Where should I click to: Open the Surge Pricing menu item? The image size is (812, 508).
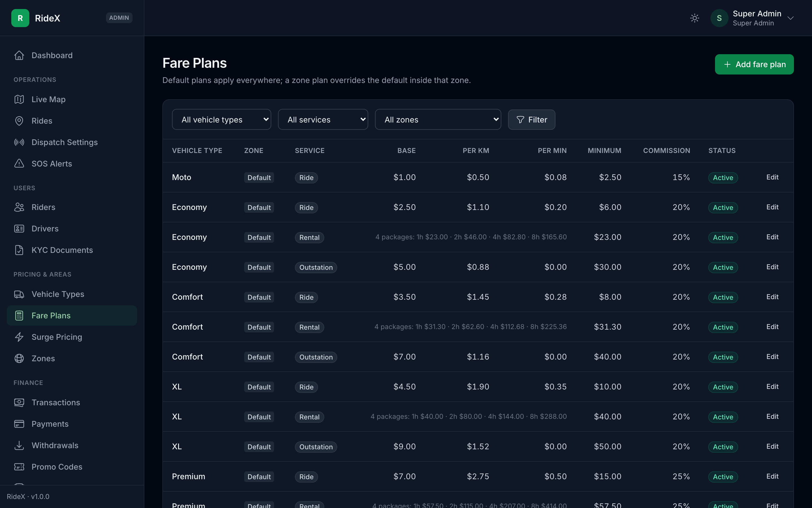(x=72, y=337)
